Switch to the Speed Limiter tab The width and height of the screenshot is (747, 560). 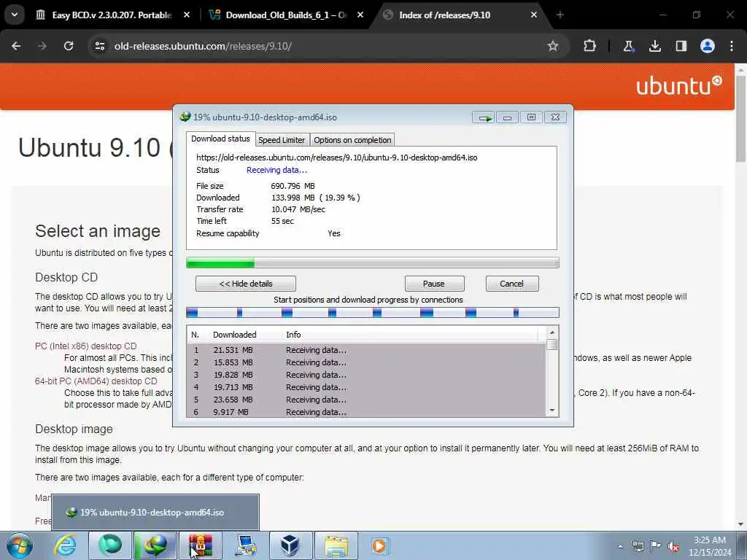282,140
